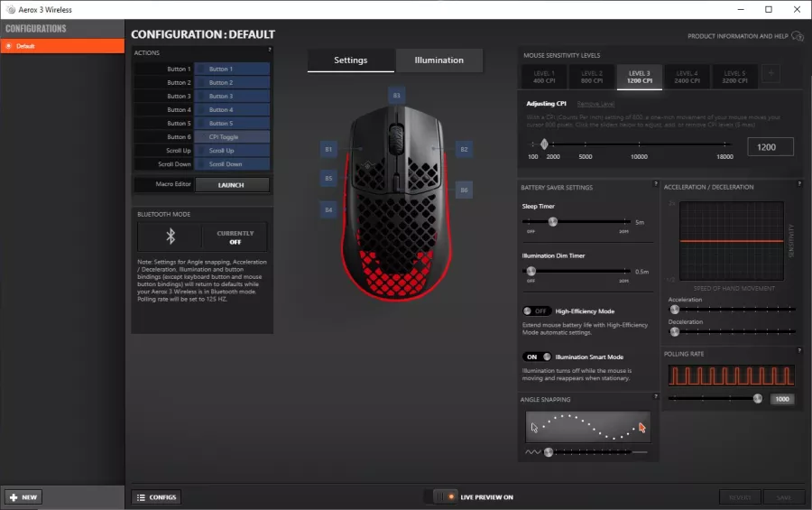The image size is (812, 510).
Task: Toggle Illumination Smart Mode switch
Action: click(538, 357)
